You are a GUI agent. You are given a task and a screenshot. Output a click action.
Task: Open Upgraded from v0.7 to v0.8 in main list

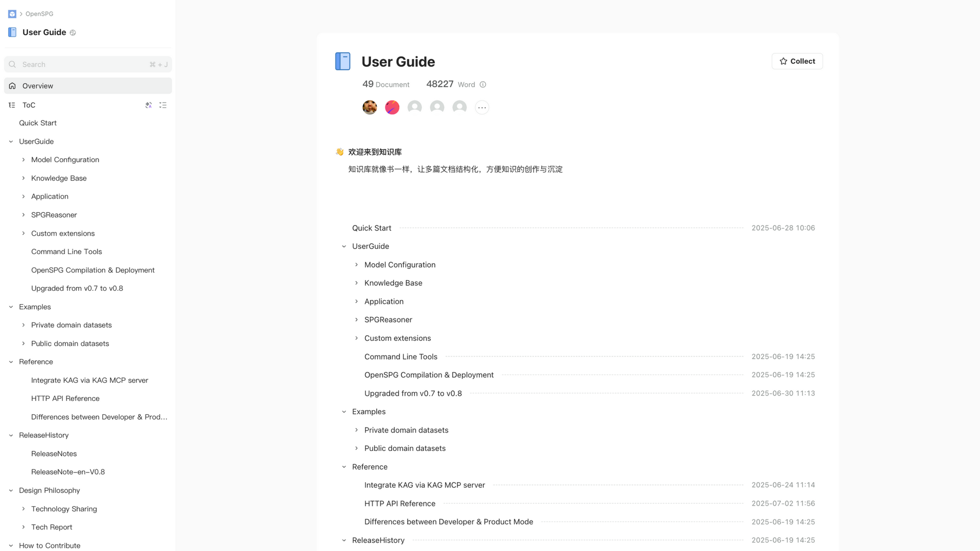tap(413, 393)
